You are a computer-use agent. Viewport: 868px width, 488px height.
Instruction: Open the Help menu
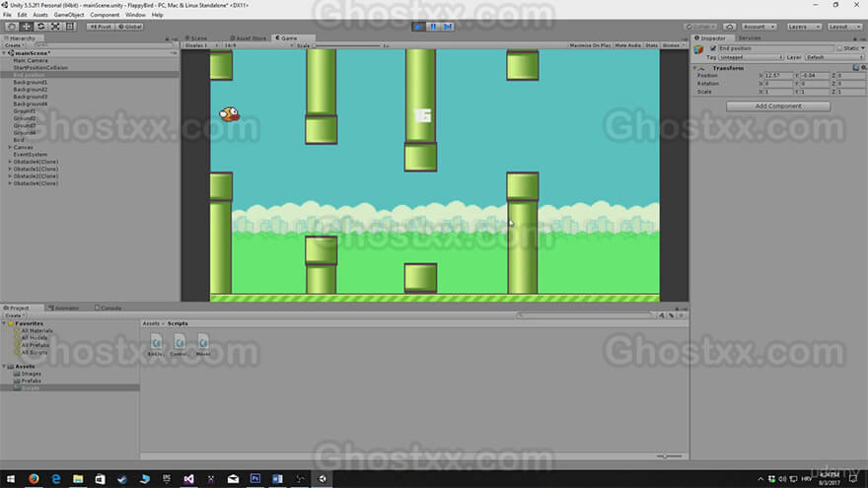[157, 15]
